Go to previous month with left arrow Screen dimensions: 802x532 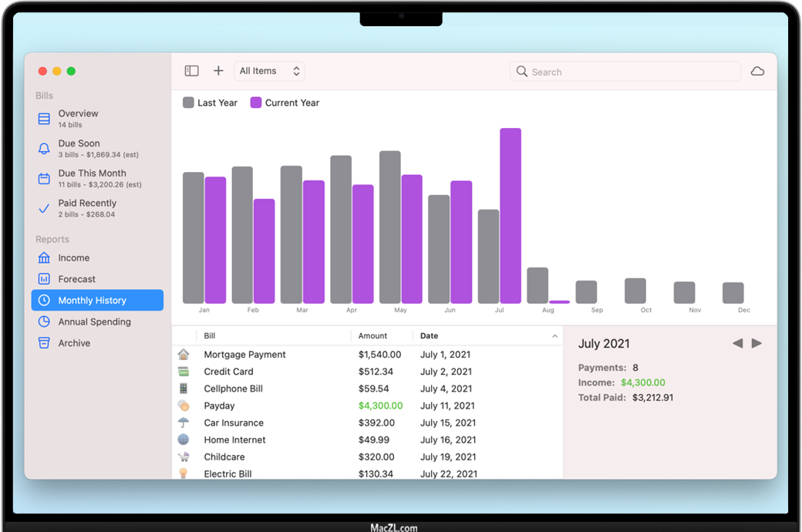coord(737,343)
